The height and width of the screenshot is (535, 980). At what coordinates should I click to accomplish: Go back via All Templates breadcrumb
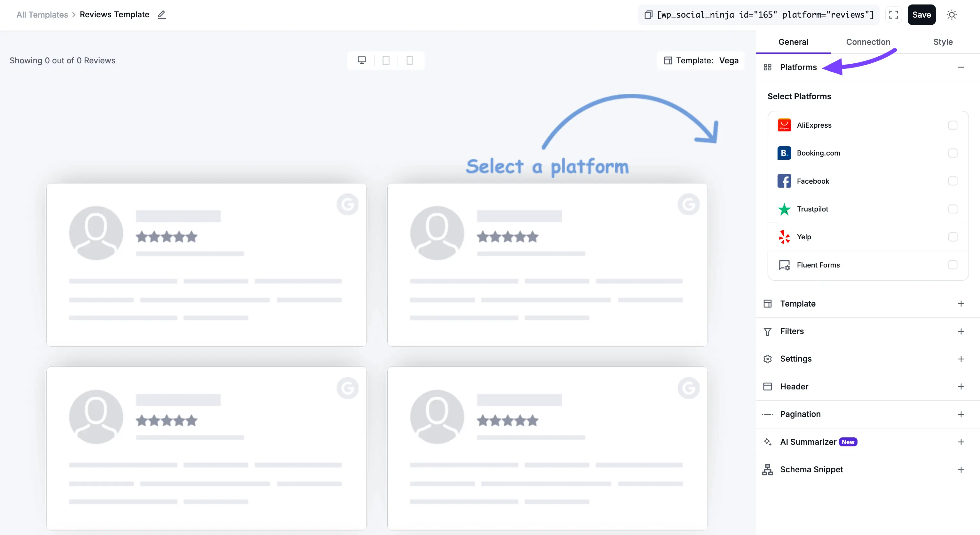(x=42, y=14)
